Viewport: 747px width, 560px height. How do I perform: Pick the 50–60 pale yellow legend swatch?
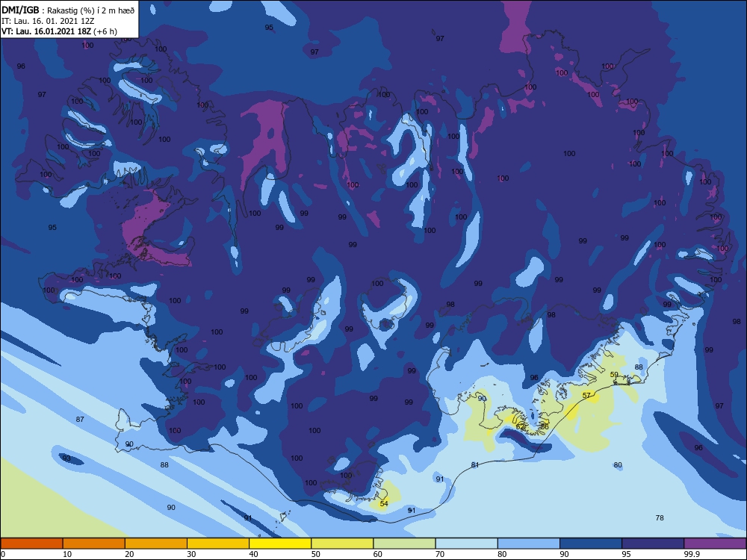(342, 544)
